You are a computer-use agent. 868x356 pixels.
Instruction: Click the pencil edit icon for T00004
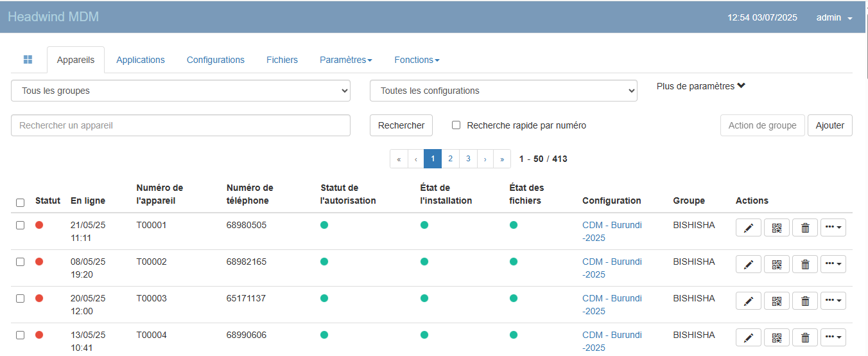tap(748, 338)
